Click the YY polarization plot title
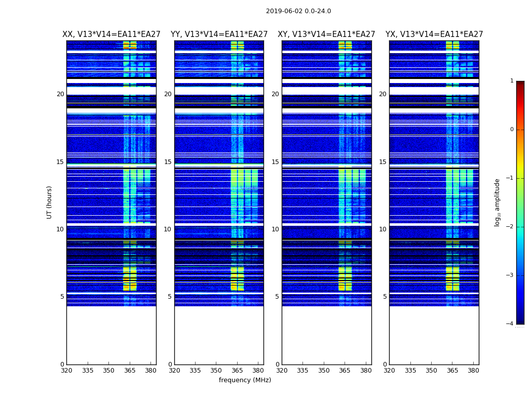 click(219, 34)
